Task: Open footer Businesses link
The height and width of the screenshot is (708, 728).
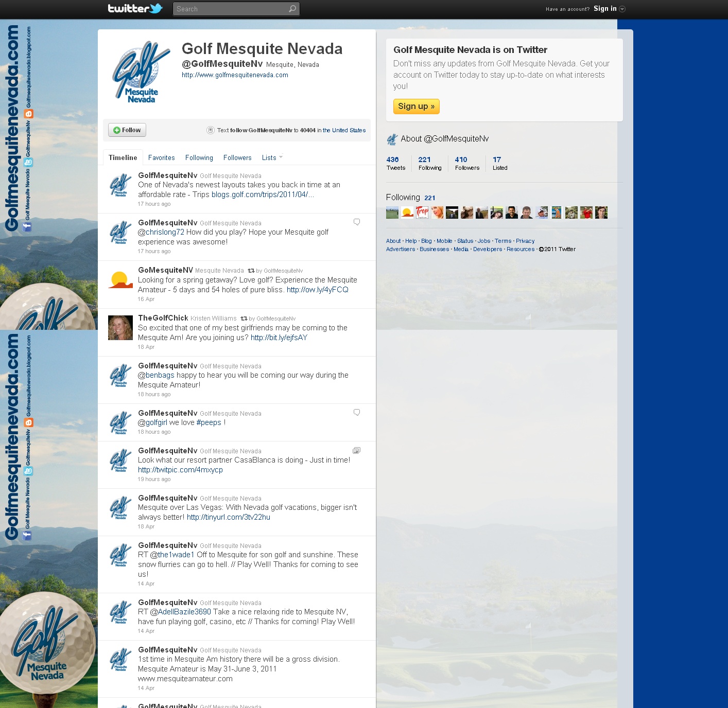Action: tap(434, 249)
